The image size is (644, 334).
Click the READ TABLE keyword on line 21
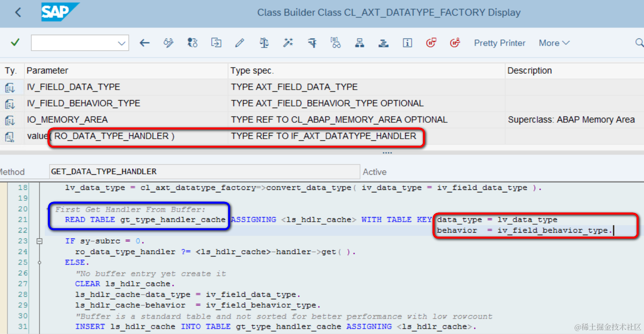90,220
